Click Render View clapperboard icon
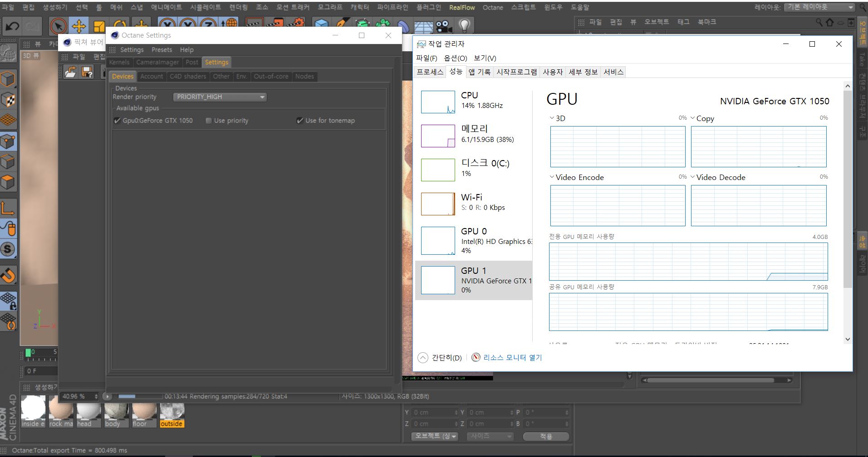The height and width of the screenshot is (457, 868). [x=254, y=24]
